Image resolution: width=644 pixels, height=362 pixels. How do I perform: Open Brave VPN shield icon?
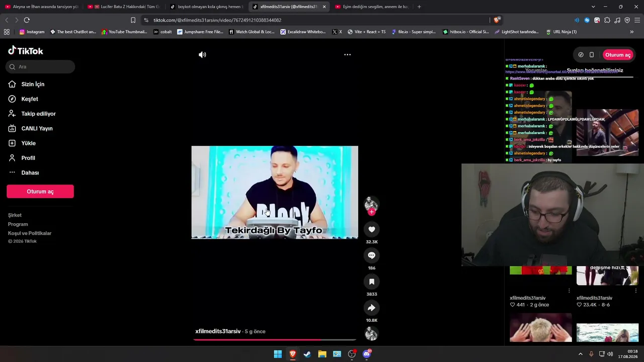pyautogui.click(x=627, y=20)
